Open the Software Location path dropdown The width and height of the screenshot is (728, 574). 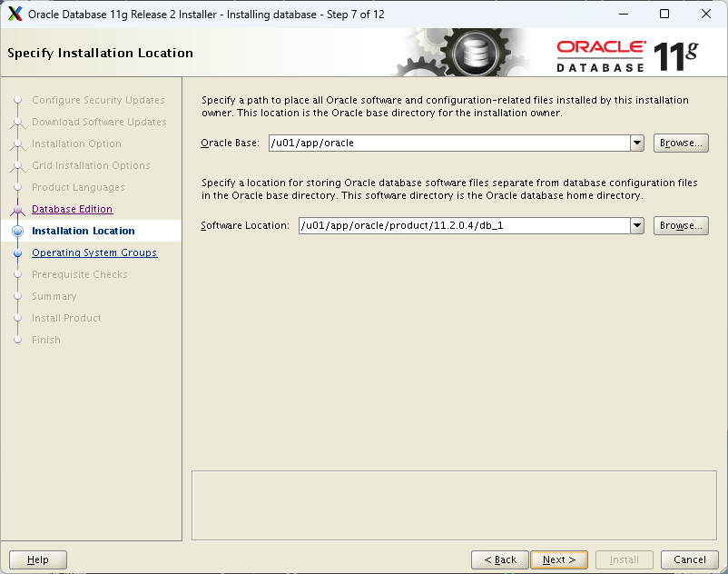[x=637, y=226]
